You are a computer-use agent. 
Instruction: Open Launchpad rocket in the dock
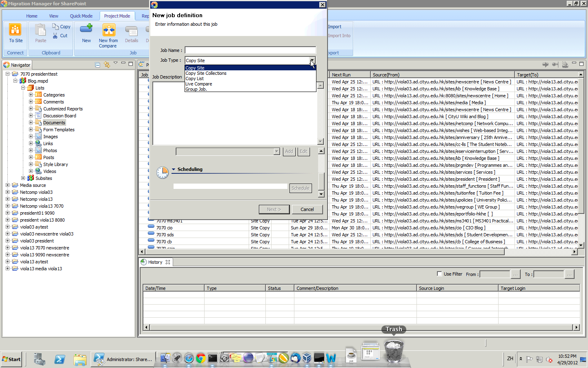[x=177, y=358]
